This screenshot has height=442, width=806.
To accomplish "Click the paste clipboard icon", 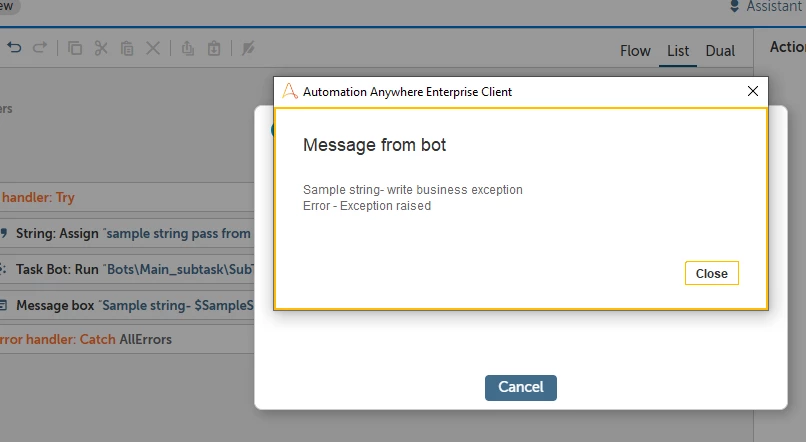I will 127,48.
